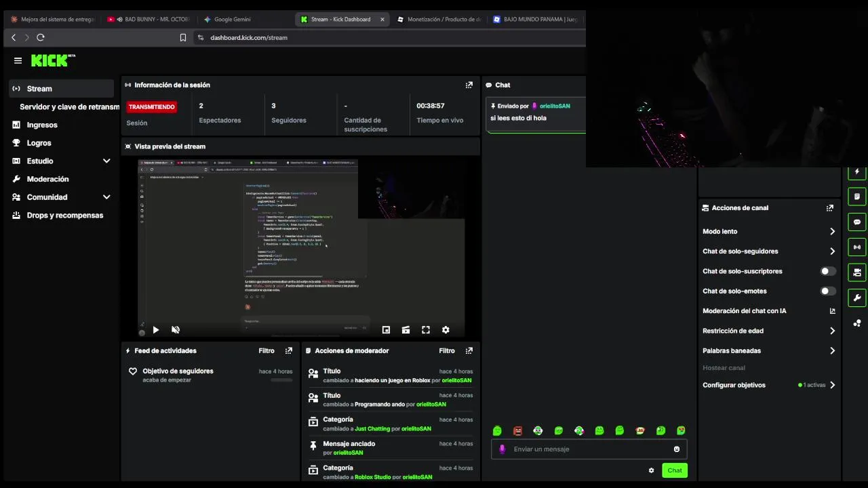Switch to the Monetización browser tab
Viewport: 868px width, 488px height.
tap(439, 19)
